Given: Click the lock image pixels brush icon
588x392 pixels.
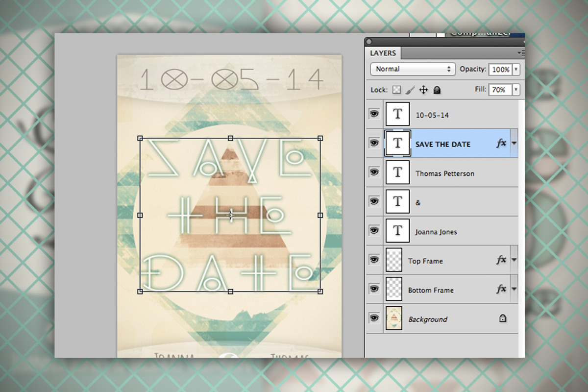Looking at the screenshot, I should tap(411, 90).
